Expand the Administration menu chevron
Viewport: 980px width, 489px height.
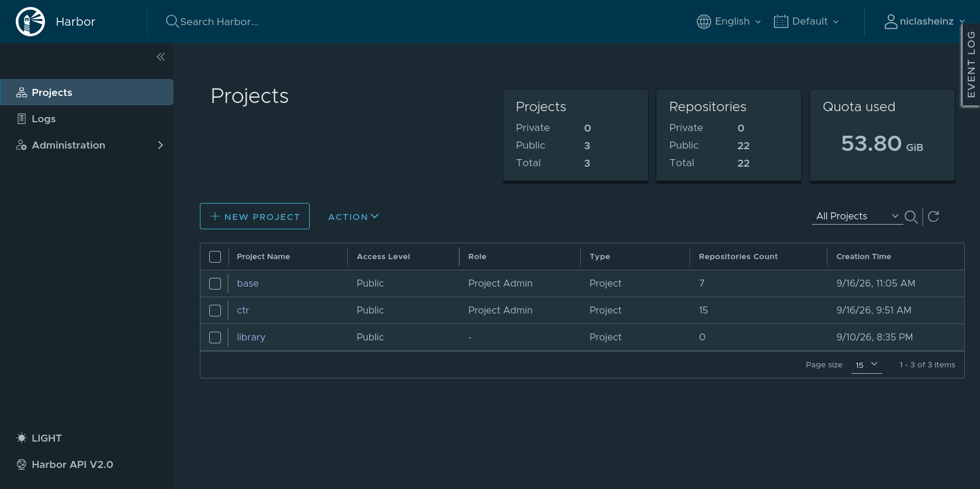pyautogui.click(x=161, y=145)
